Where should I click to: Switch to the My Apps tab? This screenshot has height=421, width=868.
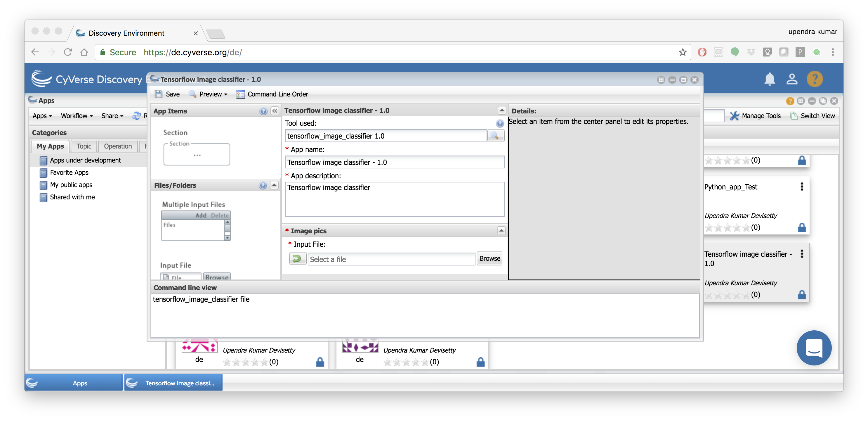tap(50, 146)
